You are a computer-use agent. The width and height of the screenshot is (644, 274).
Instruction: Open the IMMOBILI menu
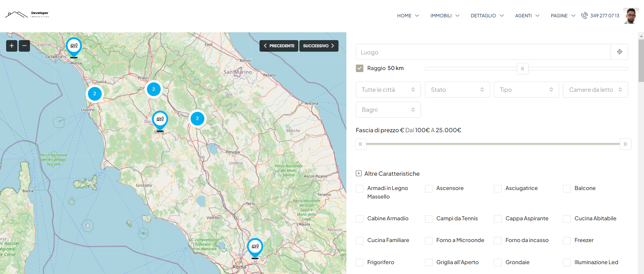tap(445, 16)
